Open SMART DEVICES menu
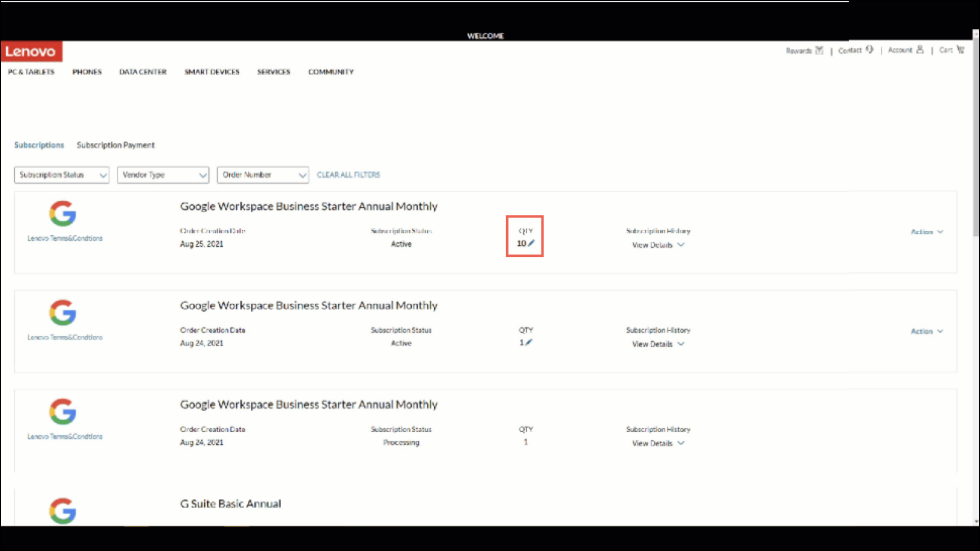 (212, 72)
